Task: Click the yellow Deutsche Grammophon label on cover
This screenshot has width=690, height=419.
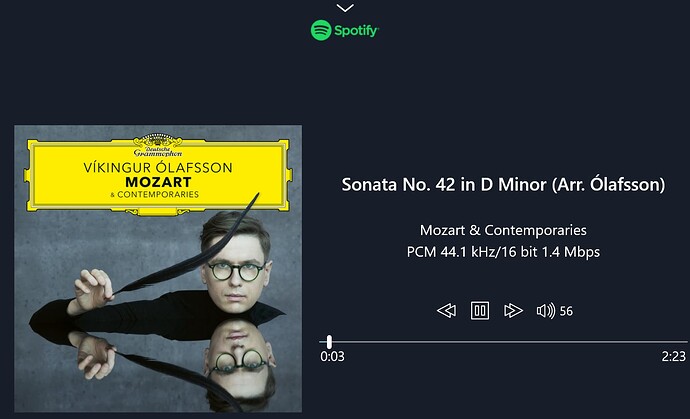Action: pos(158,174)
